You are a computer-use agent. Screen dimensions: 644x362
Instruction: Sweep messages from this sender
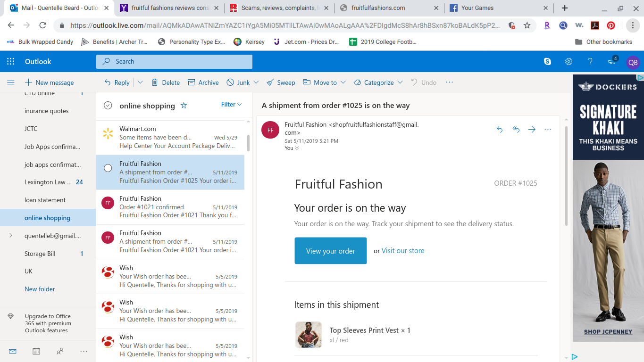click(x=281, y=82)
